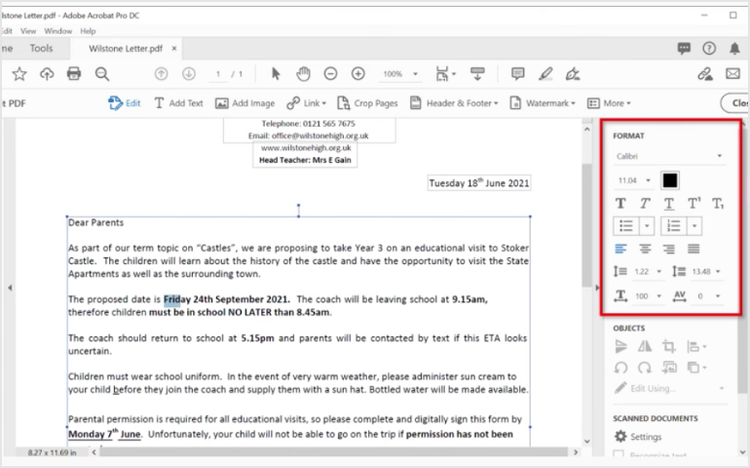
Task: Expand bulleted list style dropdown arrow
Action: coord(647,226)
